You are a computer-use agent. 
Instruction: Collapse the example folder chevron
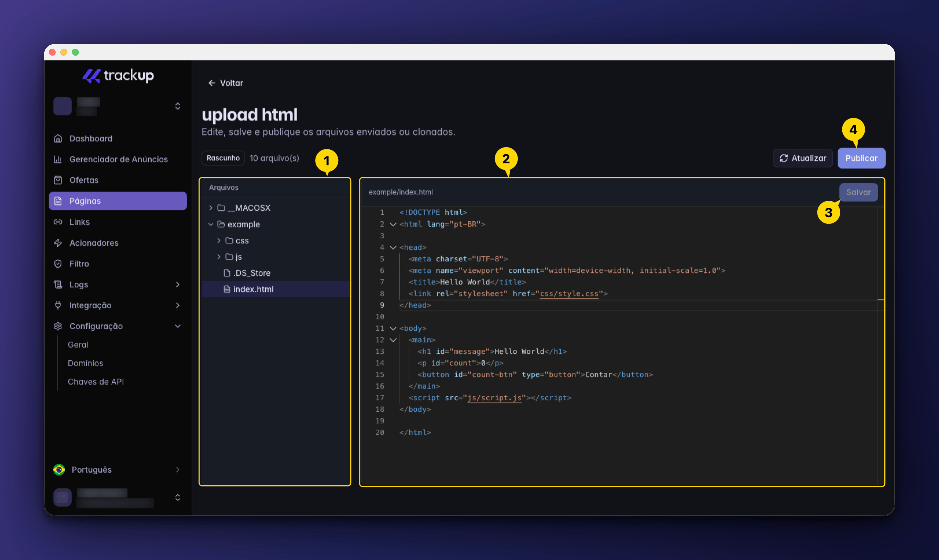[x=211, y=224]
